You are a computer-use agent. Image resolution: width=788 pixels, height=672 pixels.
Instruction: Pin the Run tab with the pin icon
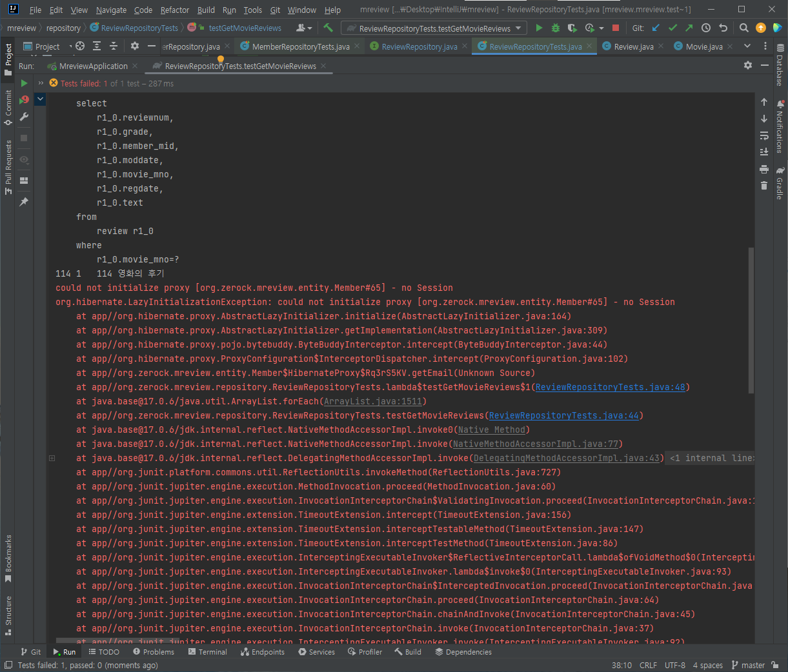(24, 202)
